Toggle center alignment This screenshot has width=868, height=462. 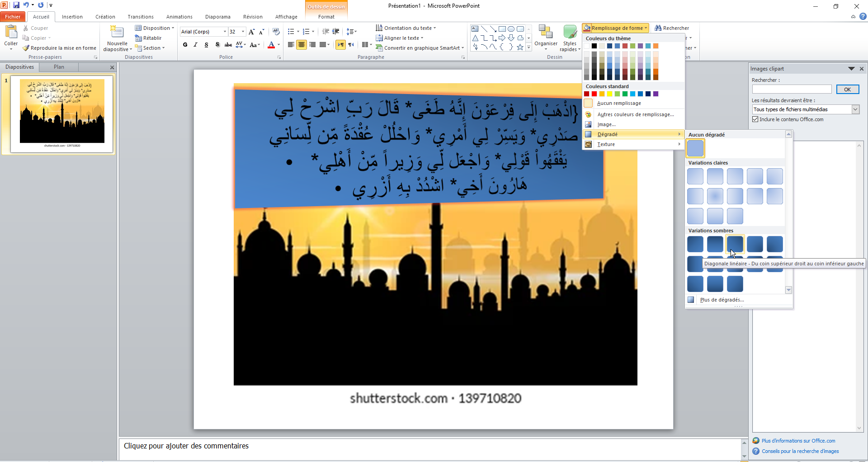point(302,45)
